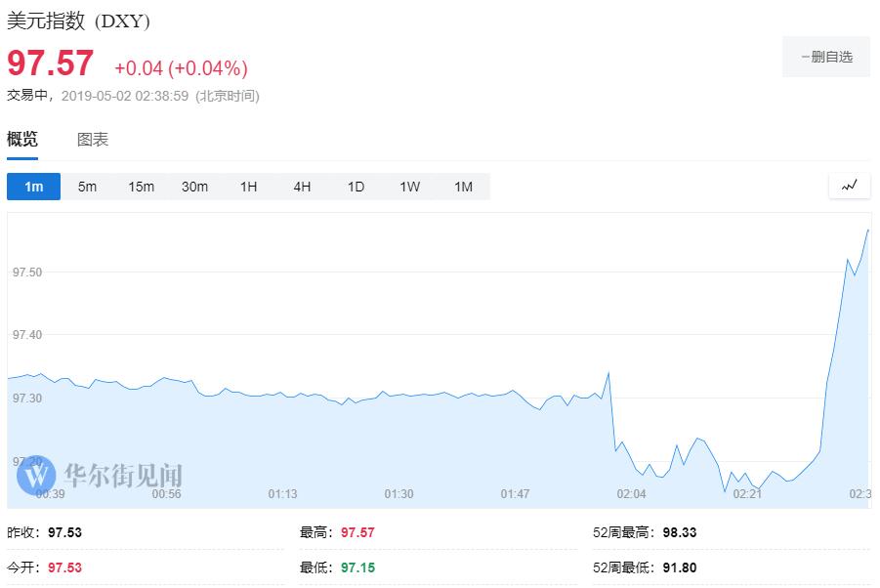
Task: Click the 02:04 time axis label
Action: 631,494
